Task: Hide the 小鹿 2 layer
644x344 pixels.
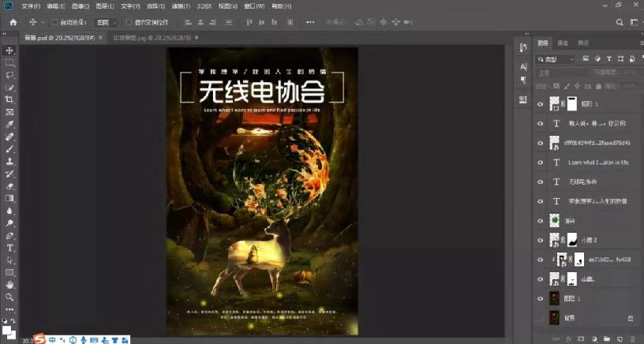Action: click(540, 240)
